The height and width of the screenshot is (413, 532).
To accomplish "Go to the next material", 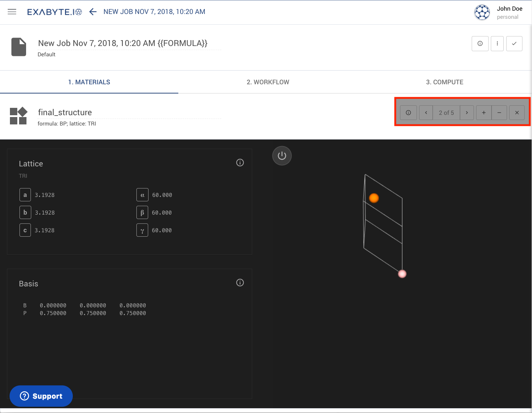I will click(467, 113).
